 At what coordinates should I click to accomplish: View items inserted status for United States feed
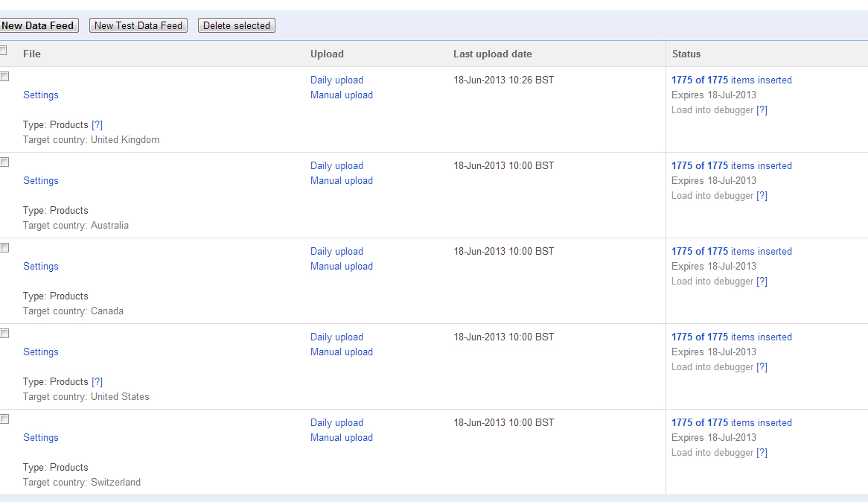coord(731,337)
